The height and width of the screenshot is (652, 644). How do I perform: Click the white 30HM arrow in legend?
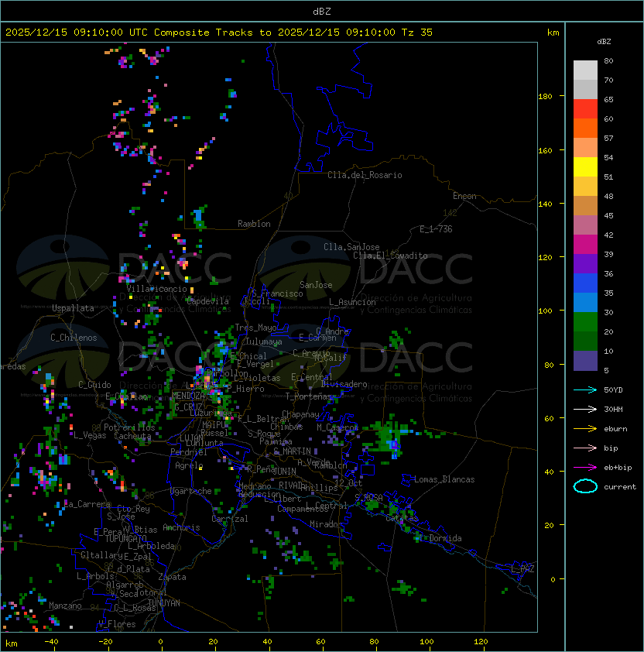tap(585, 409)
